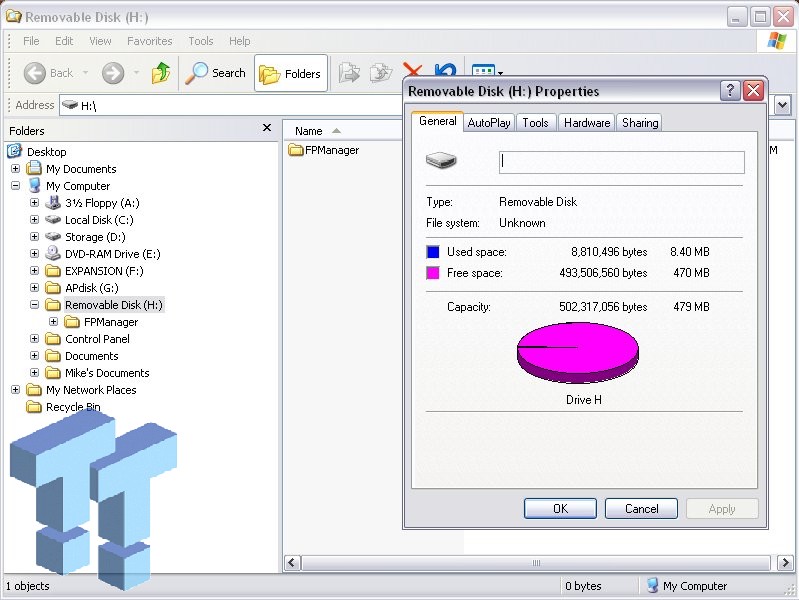Click Recycle Bin in folder tree
Image resolution: width=799 pixels, height=600 pixels.
pyautogui.click(x=73, y=407)
